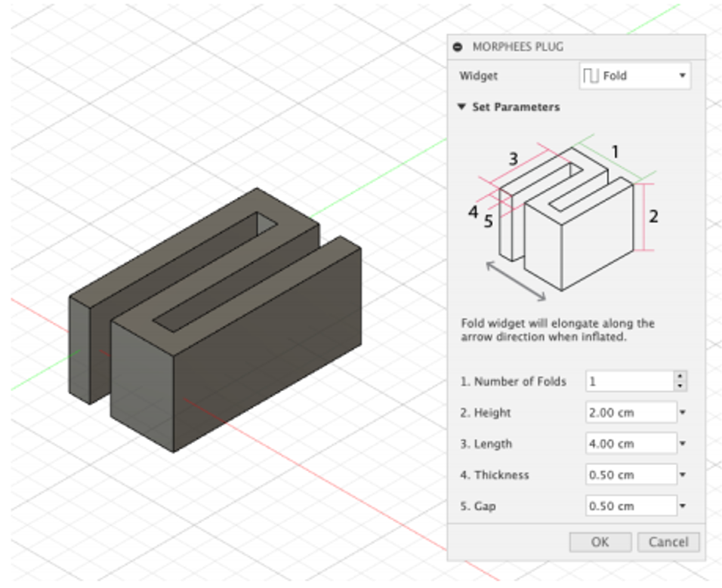Open the Height field dropdown arrow
The image size is (722, 588).
pyautogui.click(x=683, y=413)
